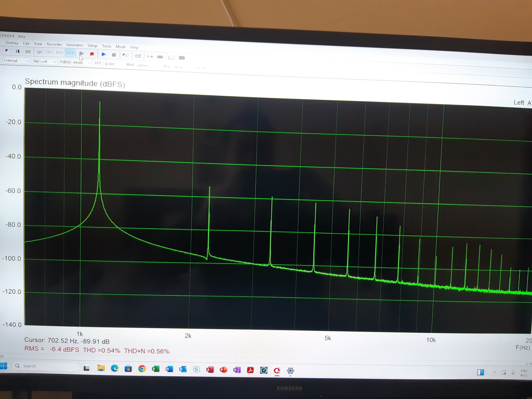Open Access from the taskbar
Screen dimensions: 532x399
(x=210, y=369)
